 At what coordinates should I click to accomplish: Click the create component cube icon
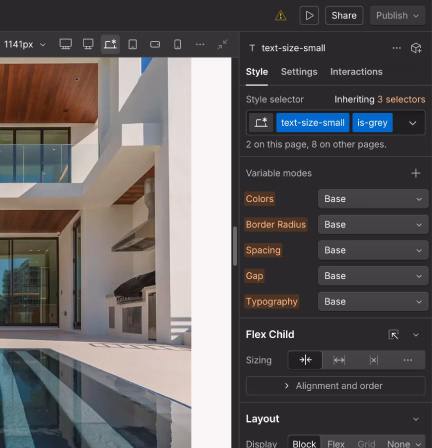tap(416, 48)
